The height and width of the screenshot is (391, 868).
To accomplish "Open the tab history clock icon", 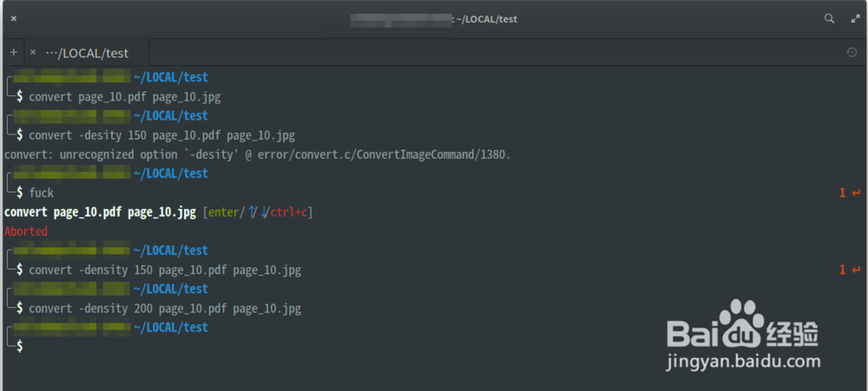I will coord(852,53).
